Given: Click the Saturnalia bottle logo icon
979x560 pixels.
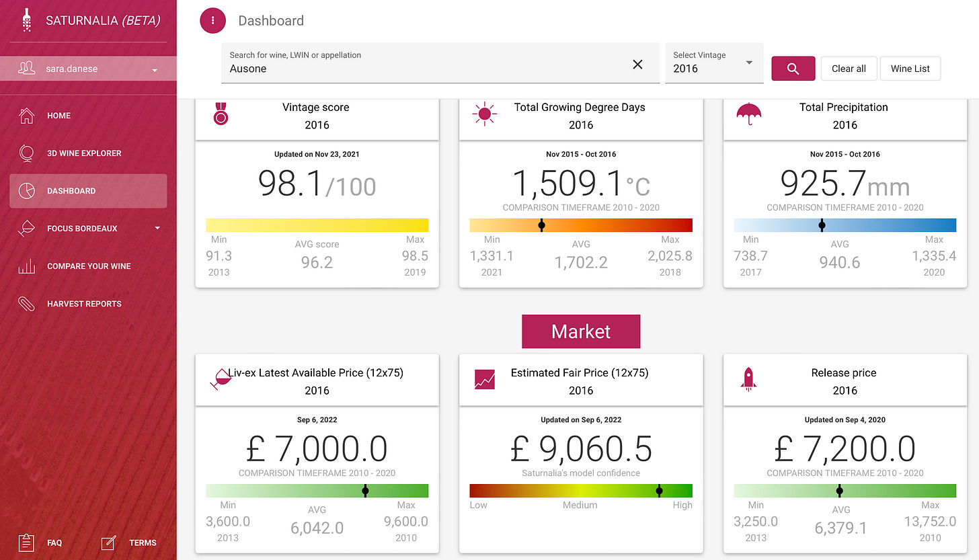Looking at the screenshot, I should click(28, 20).
